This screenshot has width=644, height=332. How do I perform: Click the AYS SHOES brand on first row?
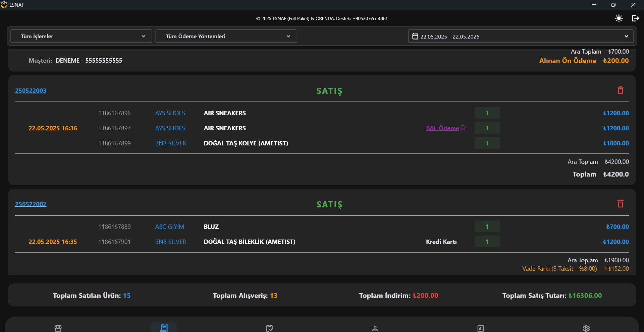(170, 113)
